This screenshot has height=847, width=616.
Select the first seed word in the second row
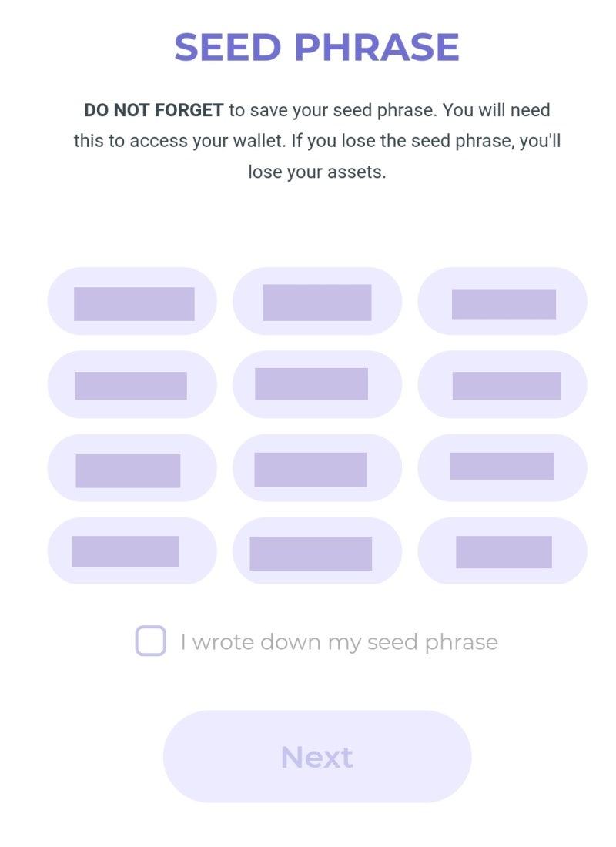(132, 384)
